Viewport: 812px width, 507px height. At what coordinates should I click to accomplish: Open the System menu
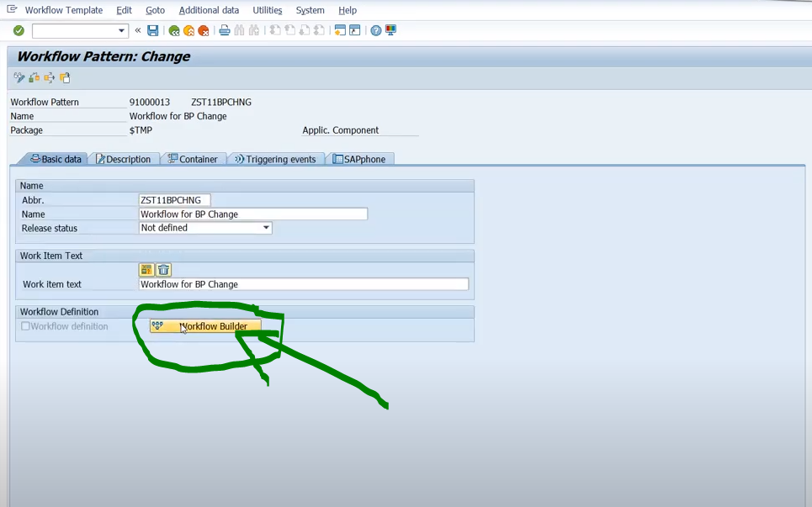(x=310, y=10)
